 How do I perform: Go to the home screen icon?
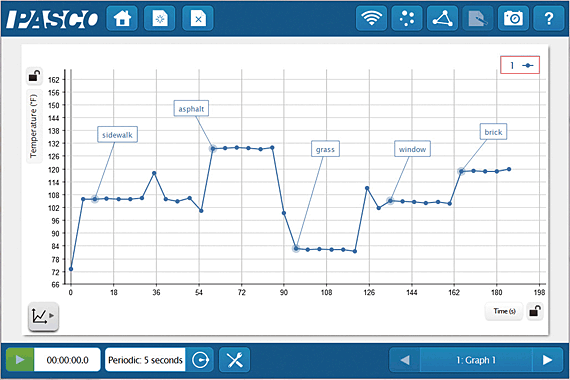click(122, 18)
